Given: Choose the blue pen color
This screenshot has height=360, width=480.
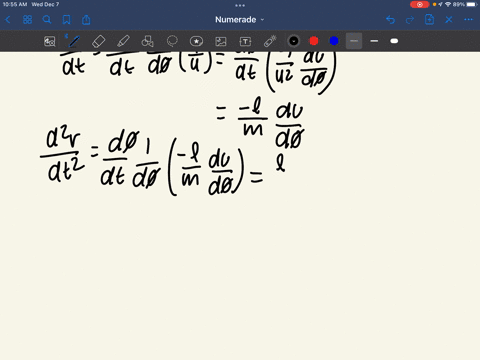Looking at the screenshot, I should pyautogui.click(x=334, y=41).
